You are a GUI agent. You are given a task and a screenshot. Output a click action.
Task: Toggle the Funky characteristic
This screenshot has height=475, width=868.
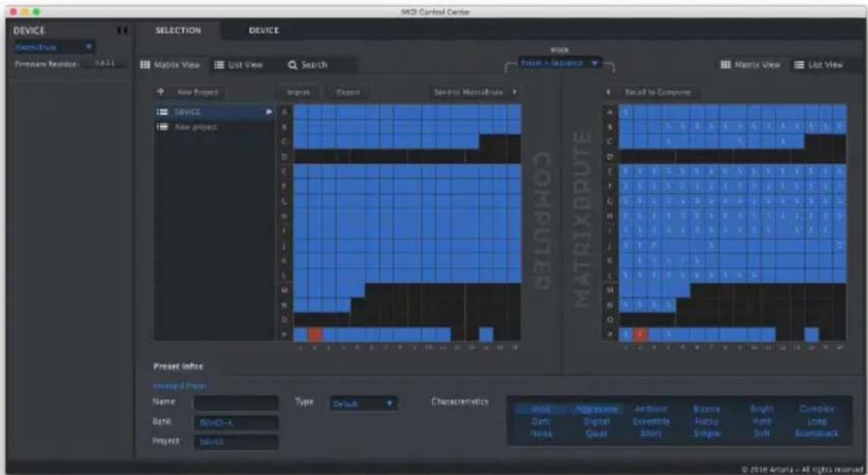click(705, 421)
